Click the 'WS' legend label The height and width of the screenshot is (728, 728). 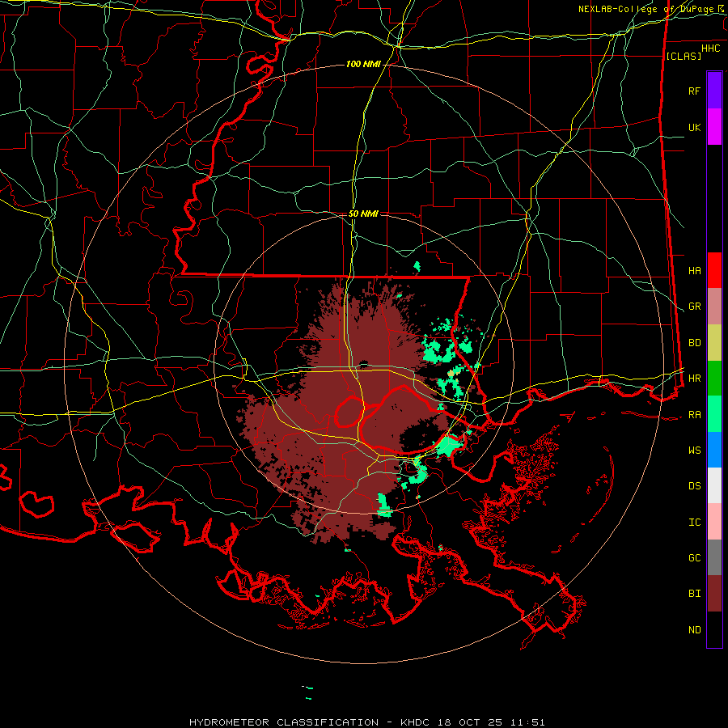[x=694, y=451]
